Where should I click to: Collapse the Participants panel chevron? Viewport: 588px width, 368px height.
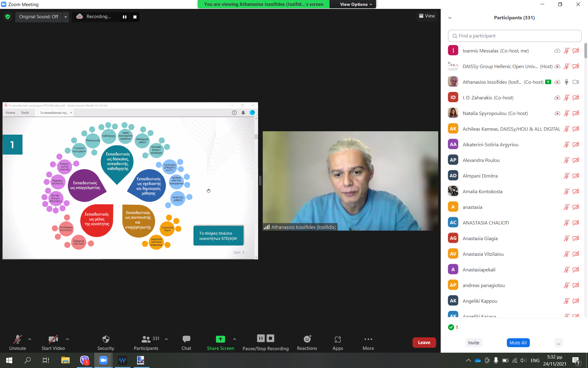click(450, 18)
